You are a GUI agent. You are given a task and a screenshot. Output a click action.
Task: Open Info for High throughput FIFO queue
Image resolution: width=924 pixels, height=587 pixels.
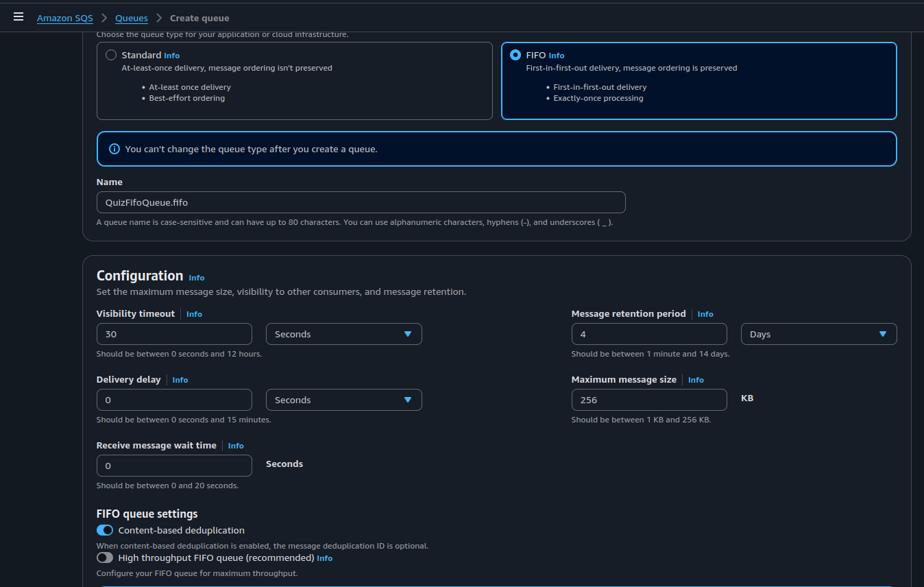click(324, 558)
